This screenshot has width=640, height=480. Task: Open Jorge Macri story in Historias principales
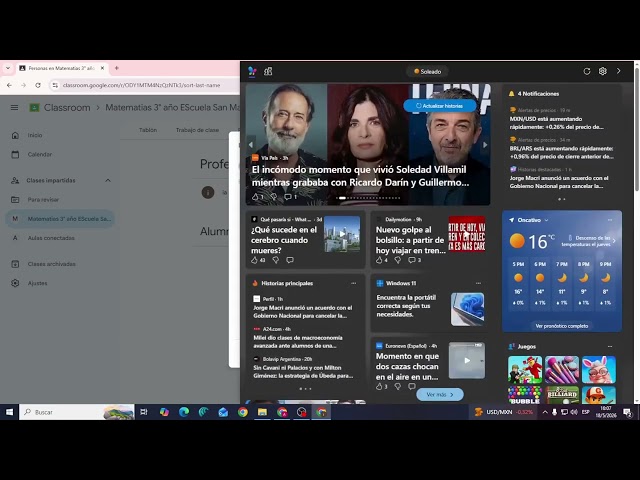(302, 311)
